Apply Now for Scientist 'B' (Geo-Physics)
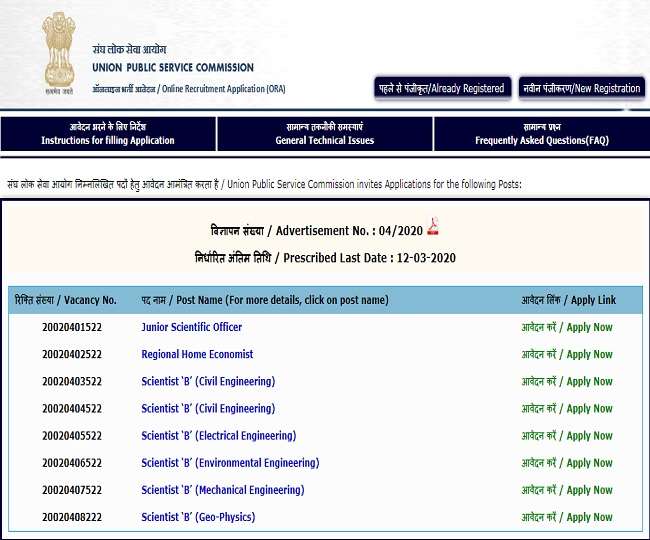Image resolution: width=650 pixels, height=540 pixels. click(x=566, y=517)
